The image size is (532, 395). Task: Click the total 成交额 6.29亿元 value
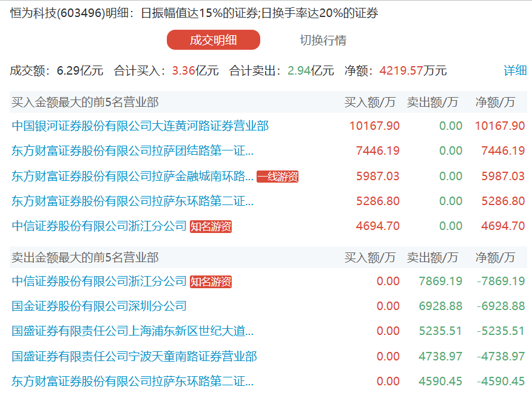coord(80,70)
